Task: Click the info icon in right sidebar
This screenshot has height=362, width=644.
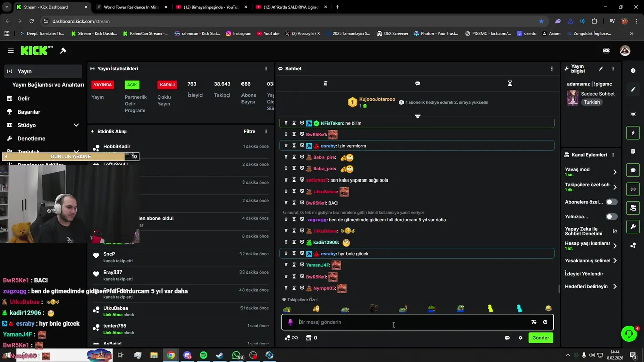Action: pyautogui.click(x=633, y=71)
